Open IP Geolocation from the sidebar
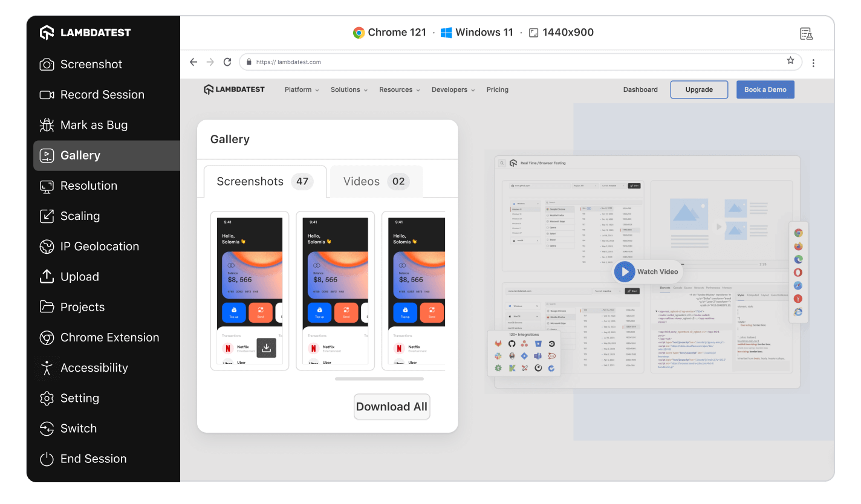 (99, 247)
